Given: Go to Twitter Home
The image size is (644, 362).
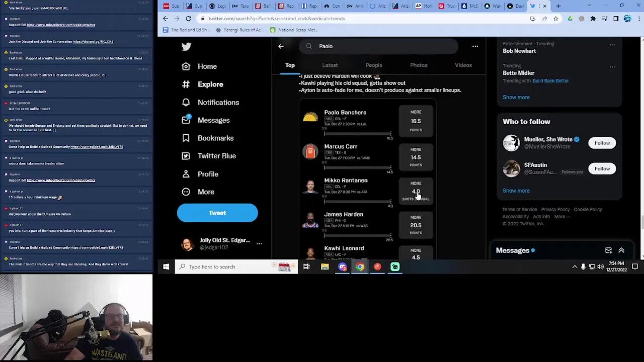Looking at the screenshot, I should click(x=199, y=66).
